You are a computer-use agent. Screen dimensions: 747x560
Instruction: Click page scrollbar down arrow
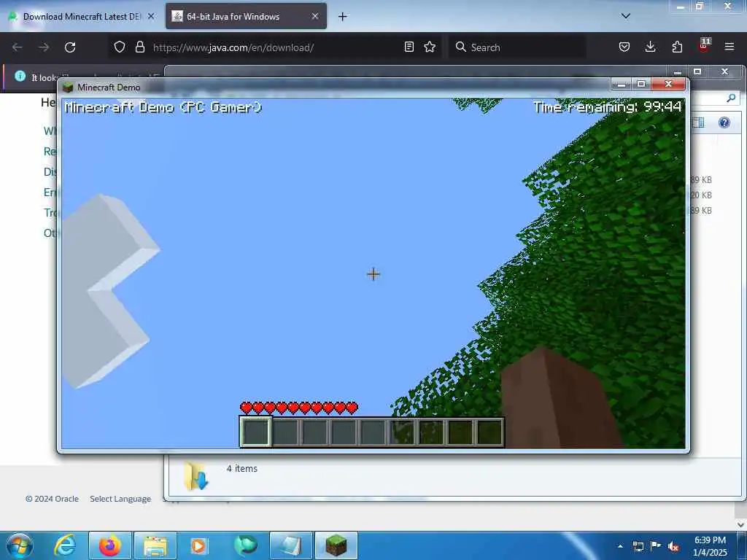pos(741,524)
